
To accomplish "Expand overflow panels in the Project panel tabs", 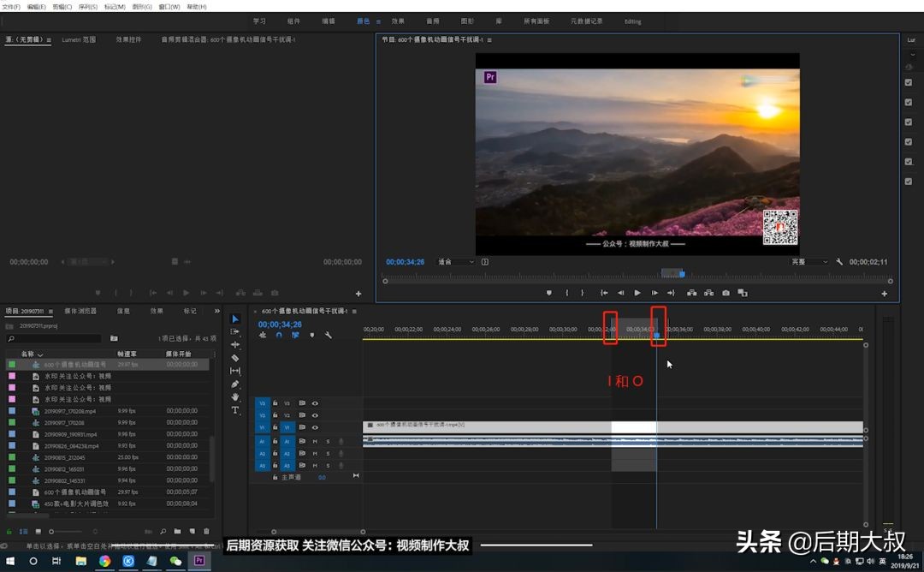I will [x=216, y=311].
